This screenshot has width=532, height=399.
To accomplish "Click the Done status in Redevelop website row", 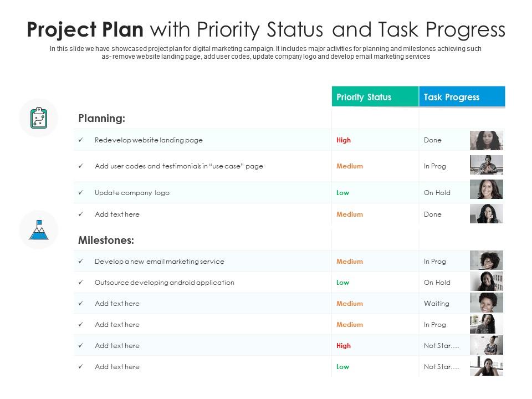I will [x=432, y=140].
